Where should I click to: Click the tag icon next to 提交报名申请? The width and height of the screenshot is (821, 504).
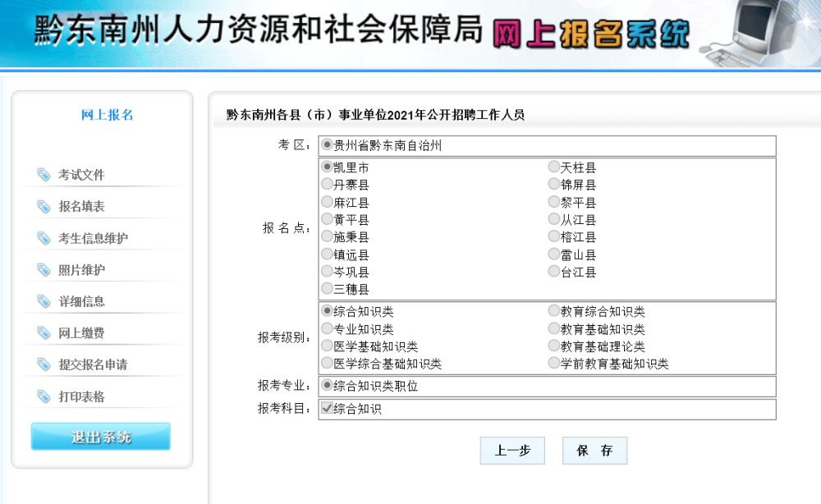44,364
